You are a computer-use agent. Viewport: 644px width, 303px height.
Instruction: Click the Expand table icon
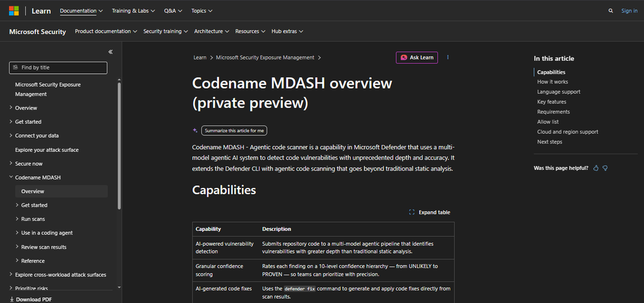click(x=412, y=212)
